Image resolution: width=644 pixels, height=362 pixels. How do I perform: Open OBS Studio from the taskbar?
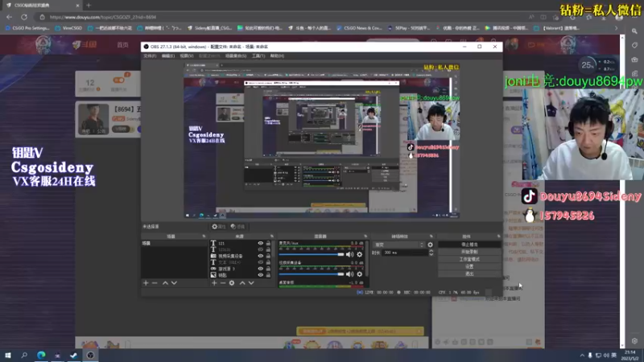click(90, 355)
